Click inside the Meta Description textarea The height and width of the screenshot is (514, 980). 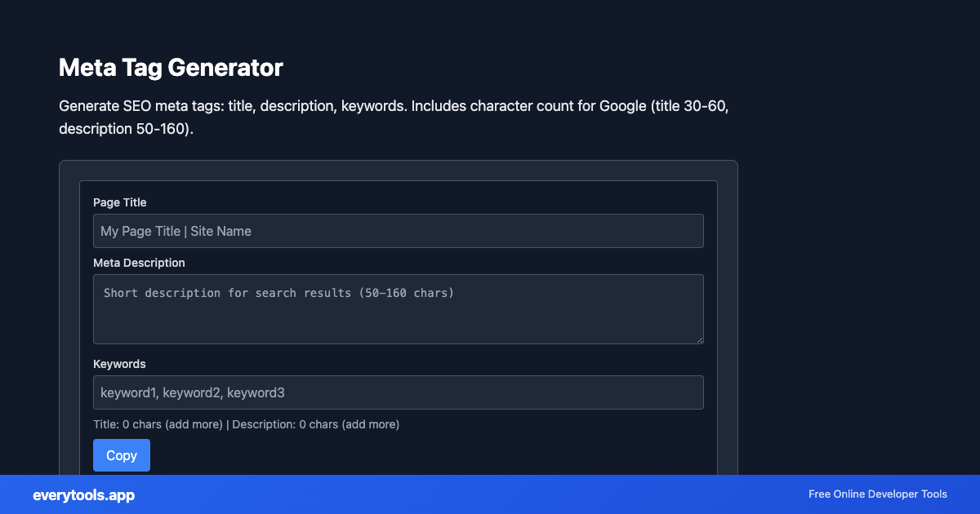click(x=398, y=308)
